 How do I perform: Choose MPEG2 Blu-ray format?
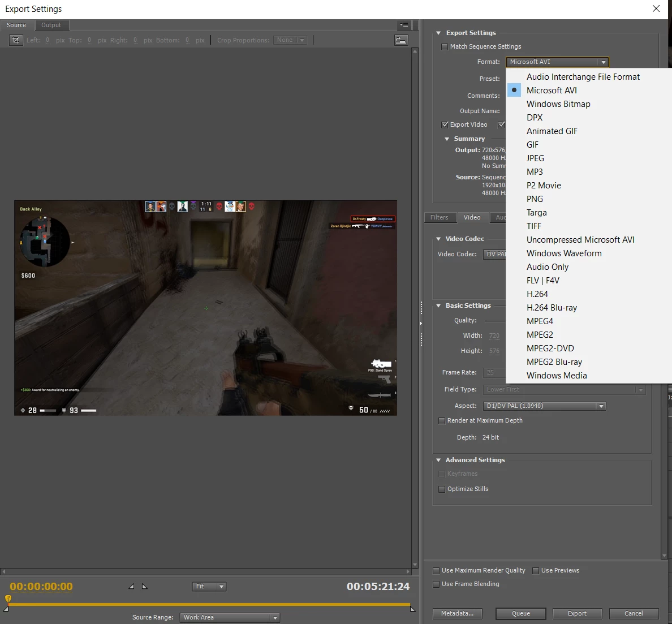click(554, 362)
